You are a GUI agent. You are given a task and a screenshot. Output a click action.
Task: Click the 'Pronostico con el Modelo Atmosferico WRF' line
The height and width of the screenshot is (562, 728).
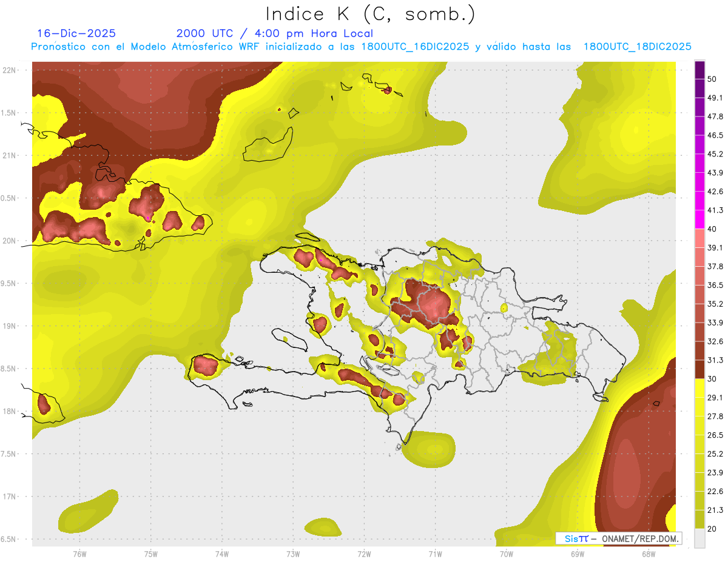pos(361,47)
